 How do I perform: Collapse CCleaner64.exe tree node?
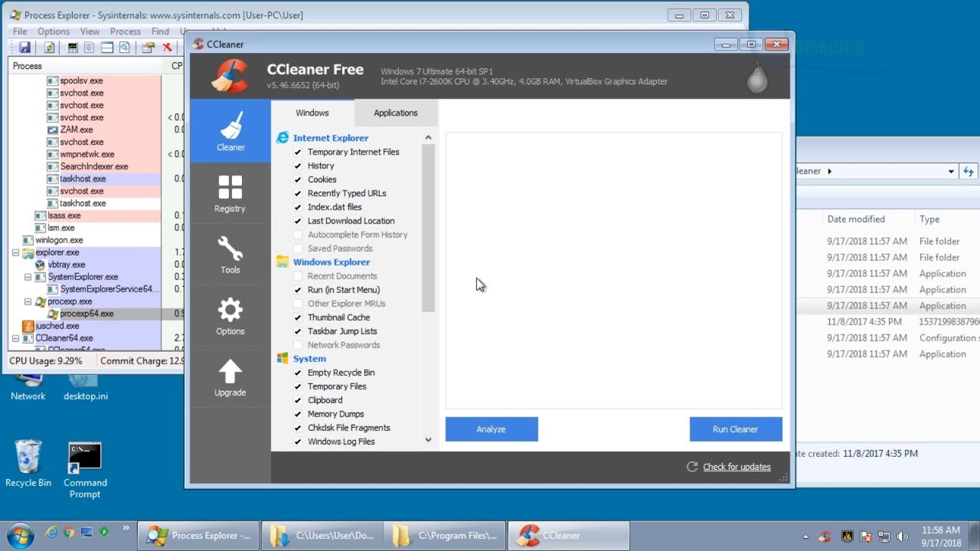15,338
